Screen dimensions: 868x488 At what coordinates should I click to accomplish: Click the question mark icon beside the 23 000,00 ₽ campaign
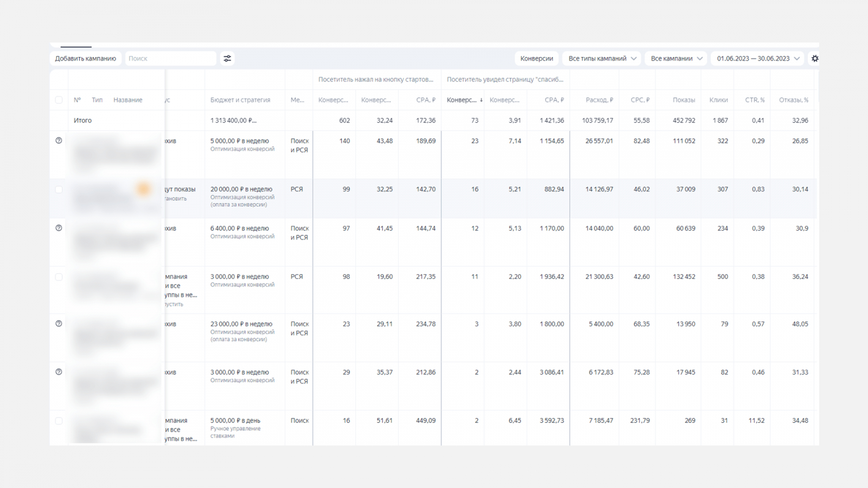click(59, 324)
